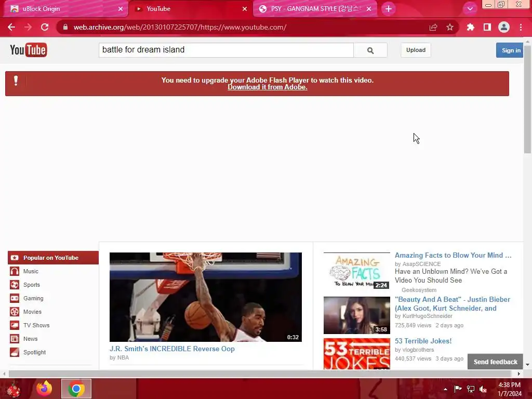This screenshot has height=399, width=532.
Task: Click the News category icon
Action: pyautogui.click(x=14, y=339)
